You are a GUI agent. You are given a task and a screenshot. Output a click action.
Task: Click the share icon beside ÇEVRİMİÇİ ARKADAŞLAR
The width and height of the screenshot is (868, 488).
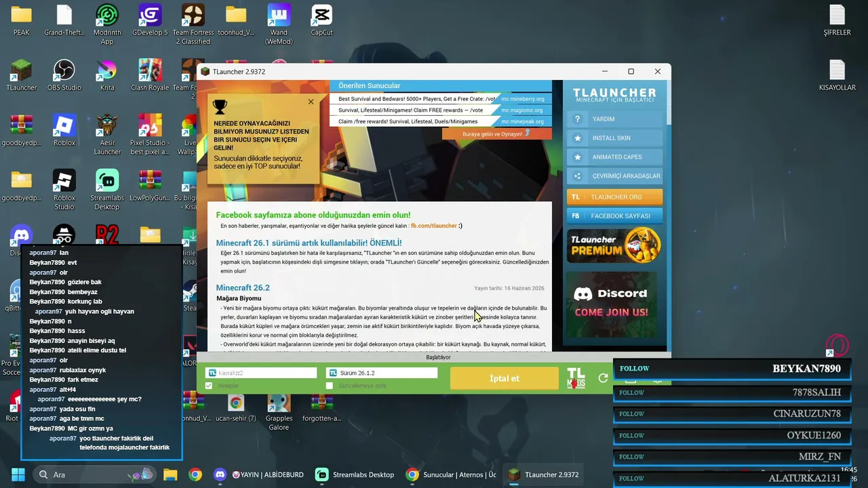(x=577, y=176)
